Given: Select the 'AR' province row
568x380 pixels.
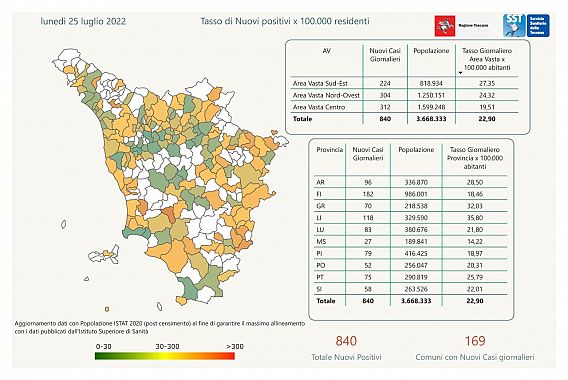Looking at the screenshot, I should pyautogui.click(x=411, y=182).
